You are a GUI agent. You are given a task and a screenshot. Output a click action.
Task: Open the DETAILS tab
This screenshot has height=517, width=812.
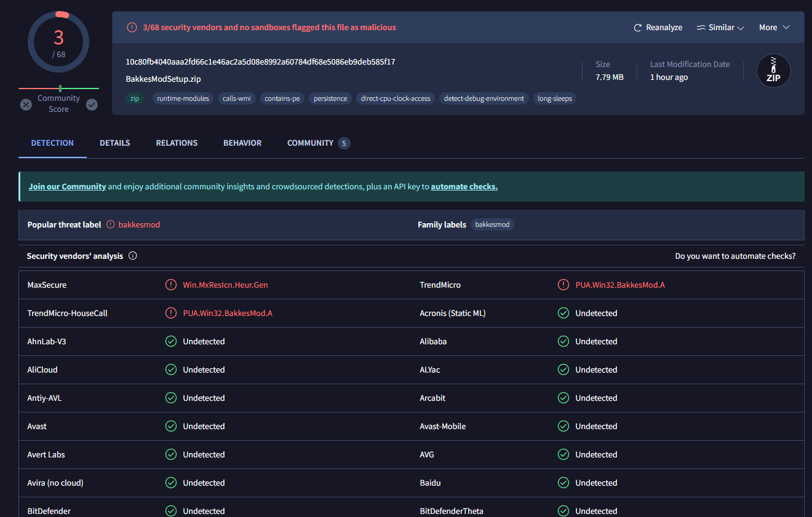coord(115,143)
